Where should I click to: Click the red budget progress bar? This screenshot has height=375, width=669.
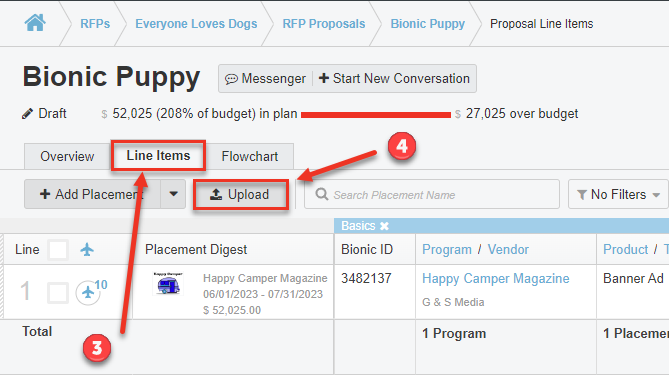[x=376, y=115]
